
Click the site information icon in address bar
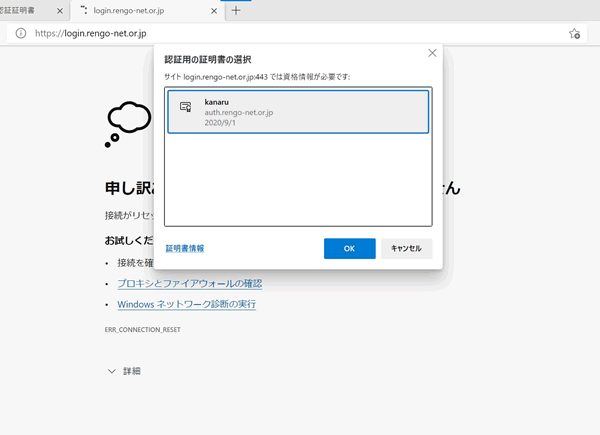20,33
